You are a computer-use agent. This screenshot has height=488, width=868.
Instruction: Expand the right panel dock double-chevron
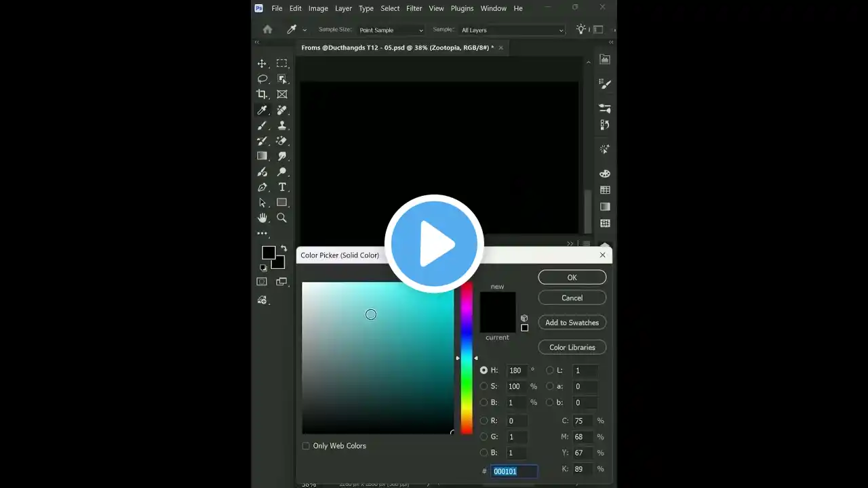click(611, 43)
